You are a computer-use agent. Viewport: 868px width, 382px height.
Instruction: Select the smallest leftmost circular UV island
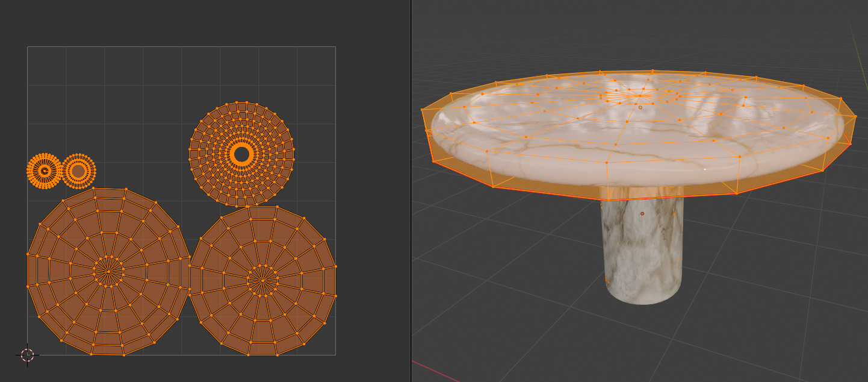click(x=45, y=171)
